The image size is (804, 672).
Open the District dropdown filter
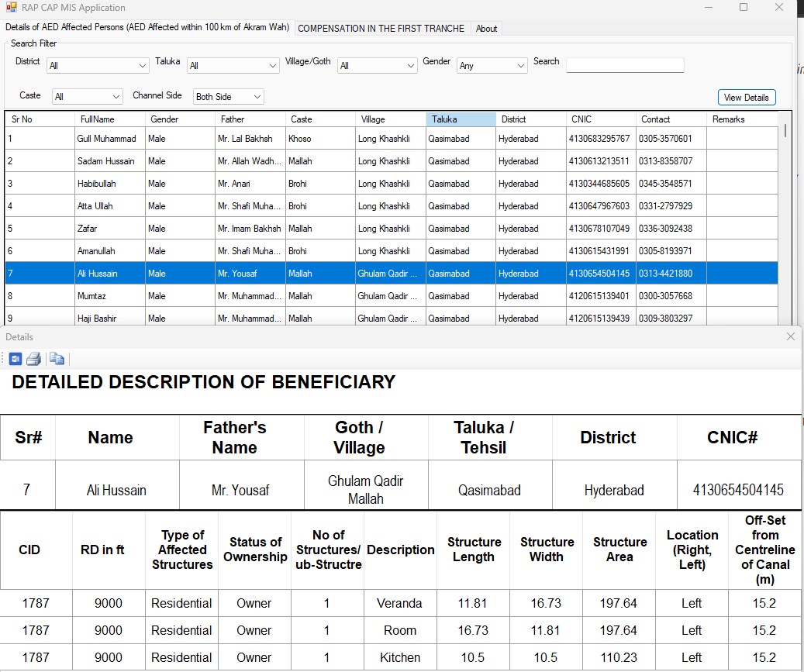pyautogui.click(x=98, y=66)
